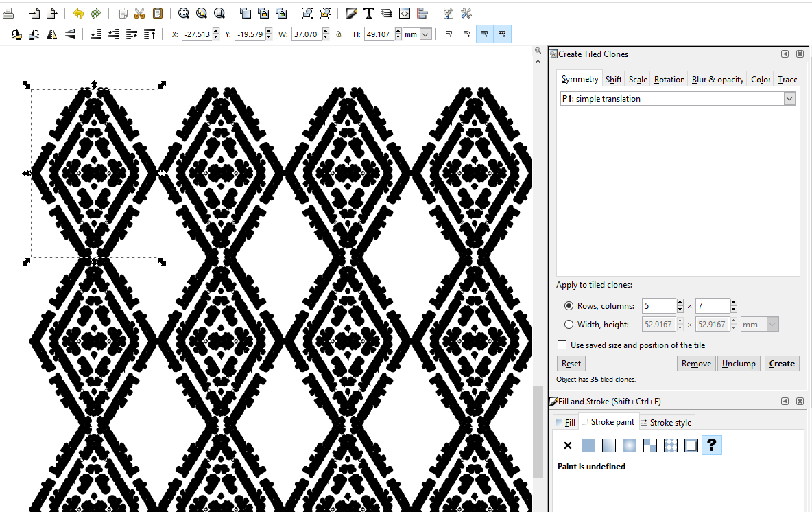Switch to the Rotation tab

669,79
